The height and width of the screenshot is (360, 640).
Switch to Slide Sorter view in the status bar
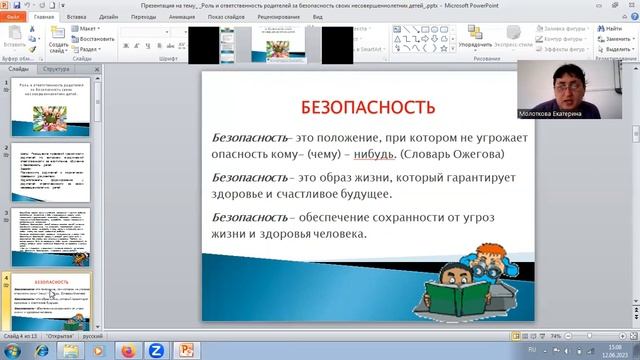pos(525,336)
